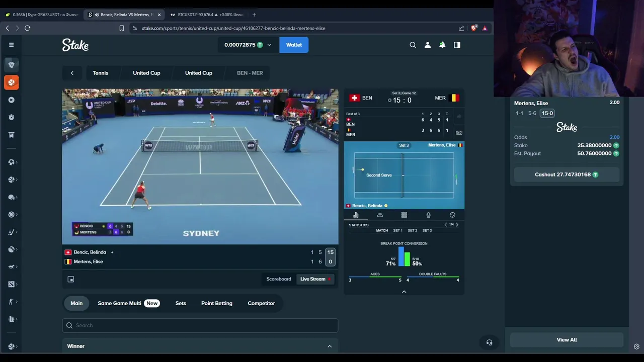Click the markets Search field
Screen dimensions: 644x362
coord(200,325)
